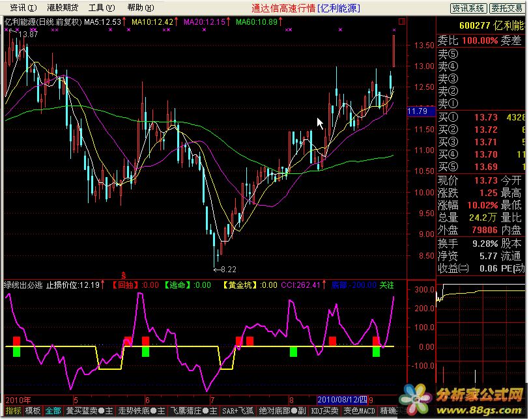Click the MA10:12.42 label

coord(152,22)
